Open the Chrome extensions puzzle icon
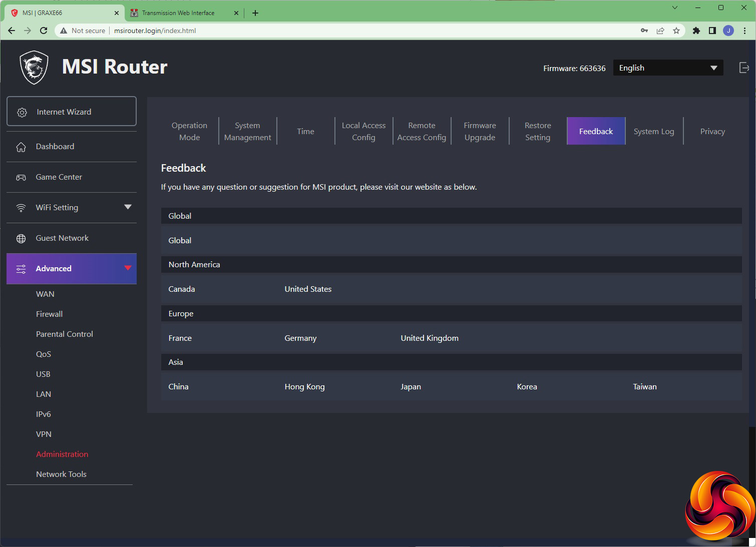 pos(696,31)
